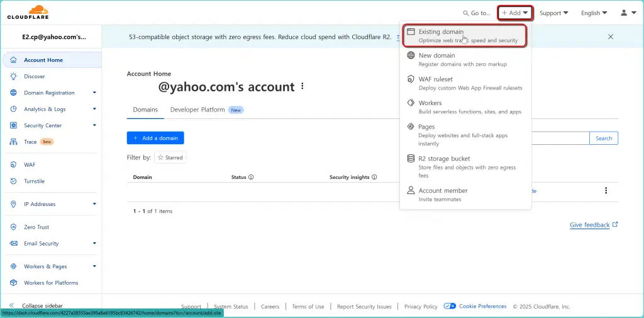The height and width of the screenshot is (318, 644).
Task: Click the Add a domain button
Action: 155,139
